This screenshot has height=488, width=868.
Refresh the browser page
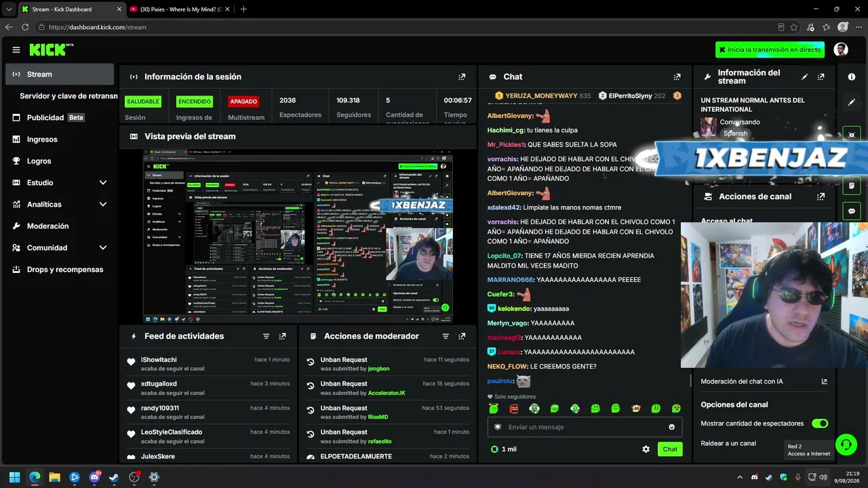tap(25, 27)
